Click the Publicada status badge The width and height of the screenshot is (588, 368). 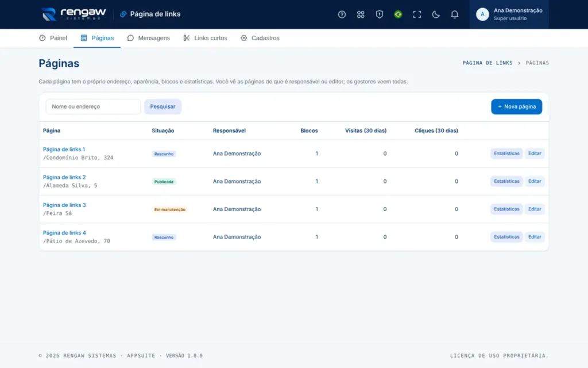164,182
